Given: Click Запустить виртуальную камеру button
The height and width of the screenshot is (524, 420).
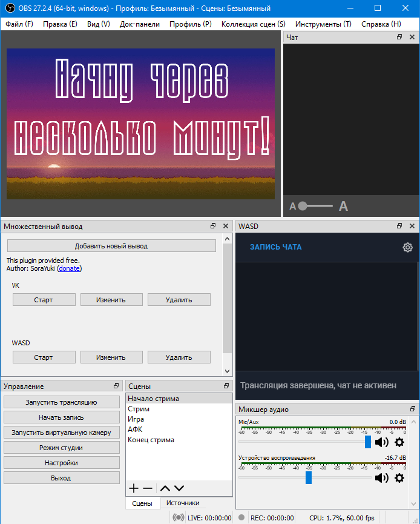Looking at the screenshot, I should coord(62,433).
